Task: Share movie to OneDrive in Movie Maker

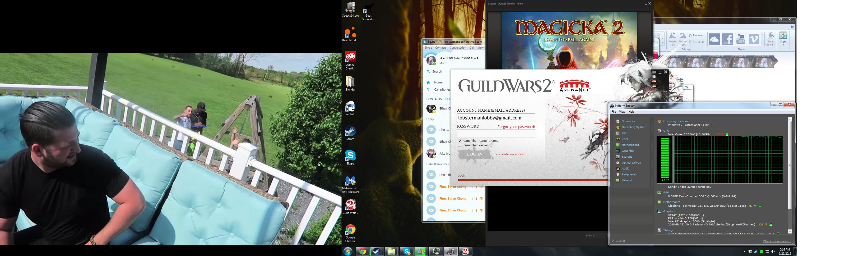Action: click(x=714, y=39)
